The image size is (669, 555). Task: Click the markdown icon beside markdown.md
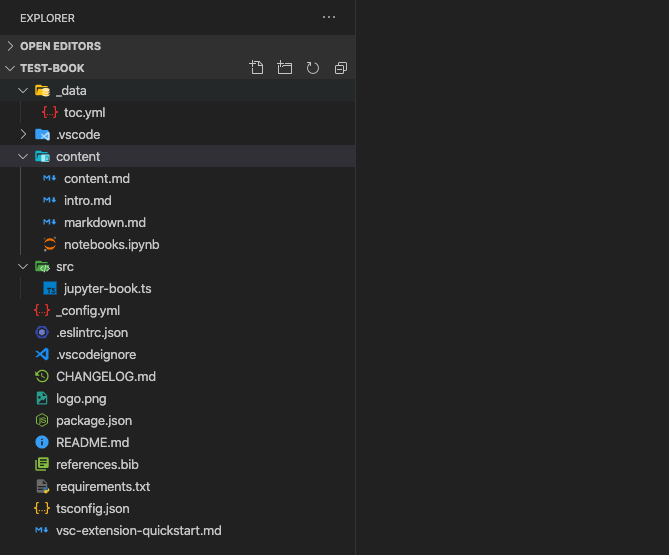pyautogui.click(x=49, y=222)
